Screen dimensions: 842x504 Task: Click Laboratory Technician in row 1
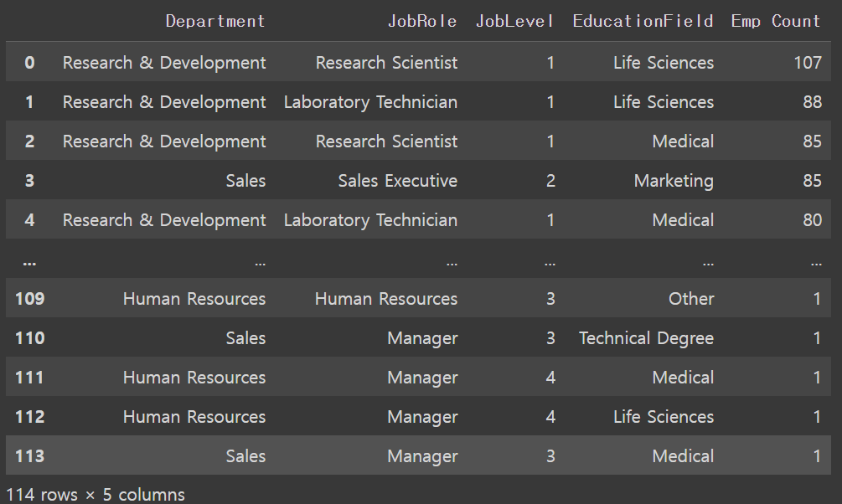(x=370, y=102)
